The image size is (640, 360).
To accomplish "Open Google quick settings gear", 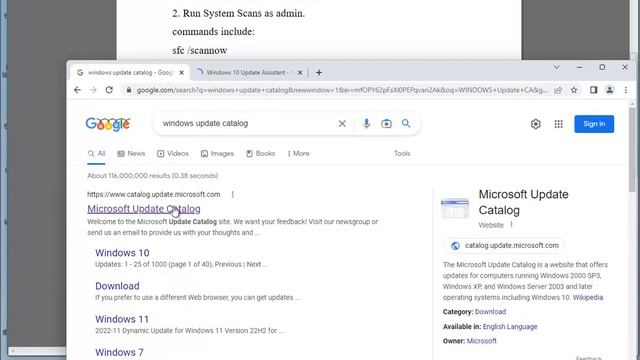I will click(536, 124).
